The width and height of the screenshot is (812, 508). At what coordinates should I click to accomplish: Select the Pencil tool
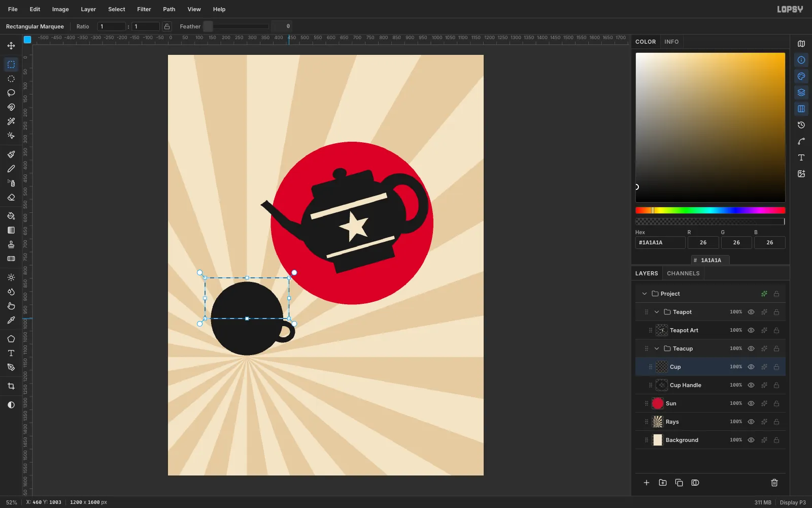[11, 169]
